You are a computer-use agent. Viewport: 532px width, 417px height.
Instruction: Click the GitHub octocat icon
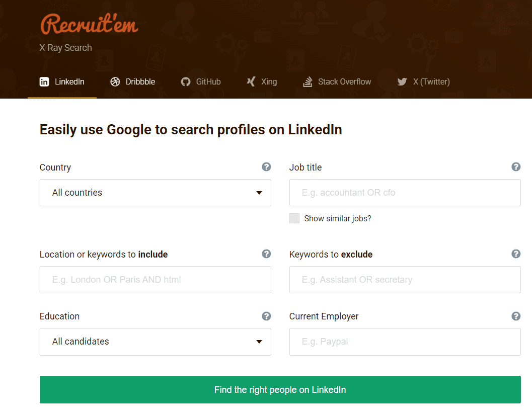click(x=186, y=81)
